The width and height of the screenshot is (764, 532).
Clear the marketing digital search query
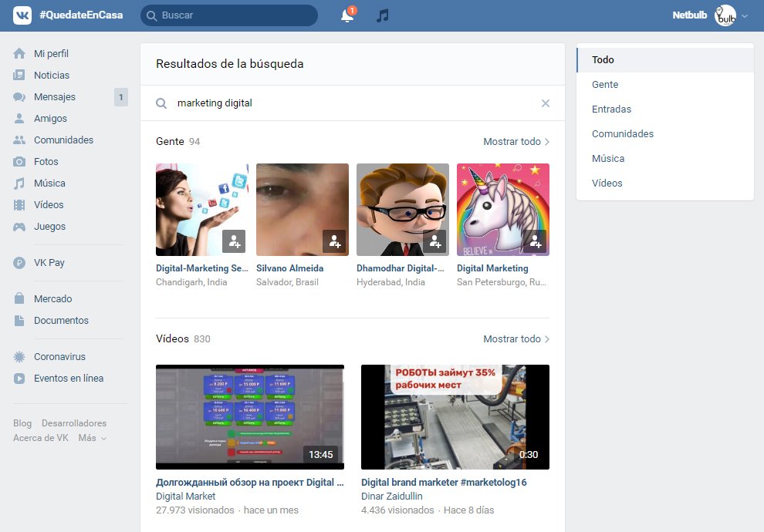tap(546, 103)
